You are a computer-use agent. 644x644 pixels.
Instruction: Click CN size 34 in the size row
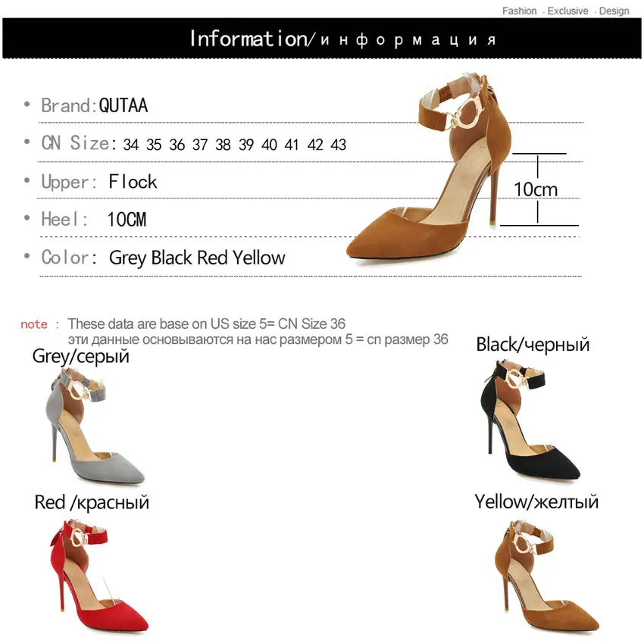(130, 145)
